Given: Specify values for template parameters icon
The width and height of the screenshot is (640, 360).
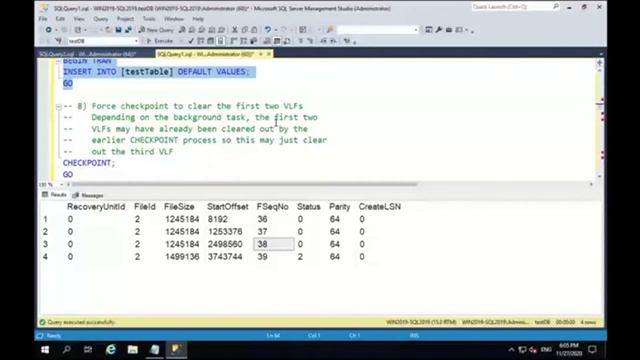Looking at the screenshot, I should [x=347, y=41].
